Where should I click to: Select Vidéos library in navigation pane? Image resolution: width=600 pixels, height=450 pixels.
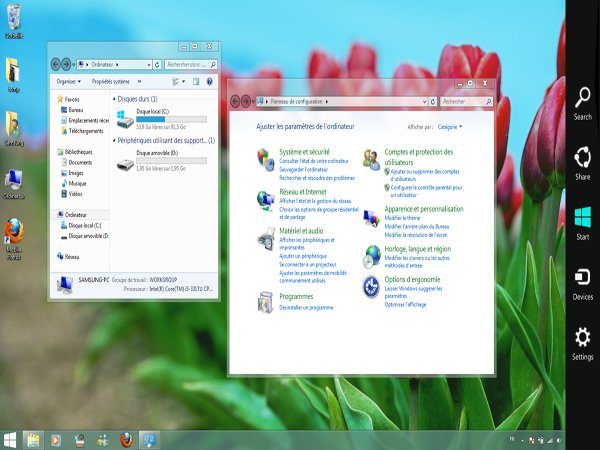pos(72,194)
